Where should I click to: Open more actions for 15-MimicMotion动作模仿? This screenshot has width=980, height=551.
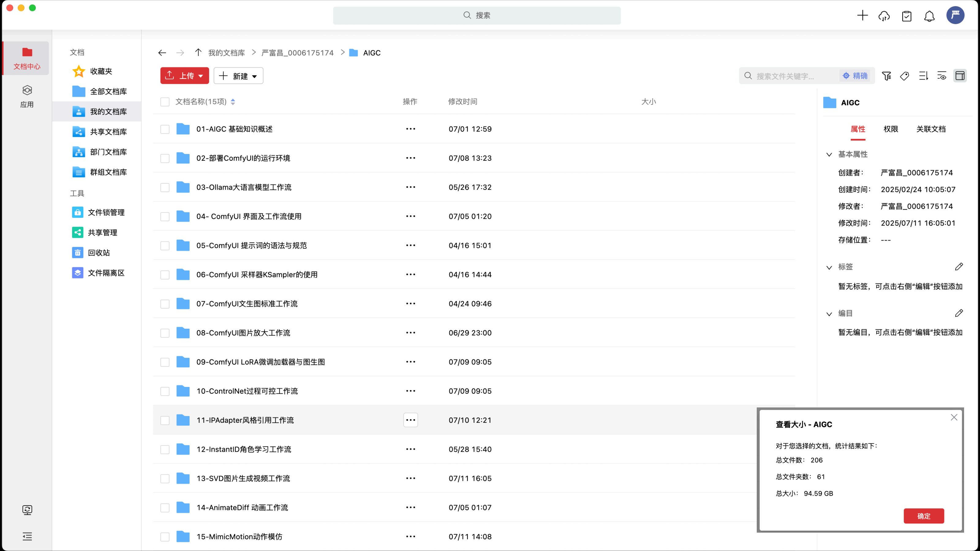click(410, 536)
